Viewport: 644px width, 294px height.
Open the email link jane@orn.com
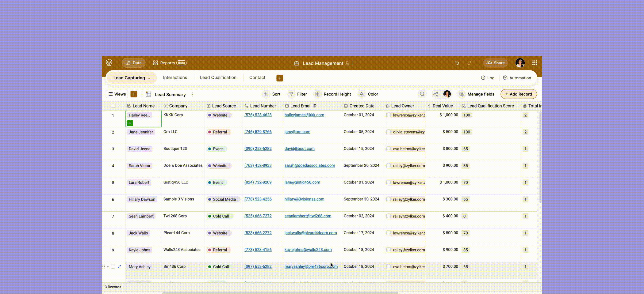(297, 132)
